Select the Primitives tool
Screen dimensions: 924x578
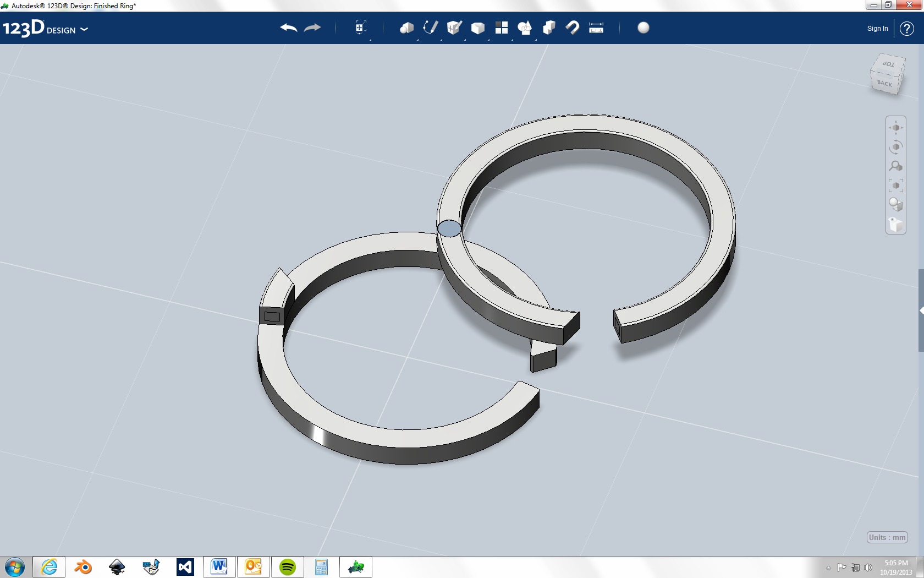406,28
